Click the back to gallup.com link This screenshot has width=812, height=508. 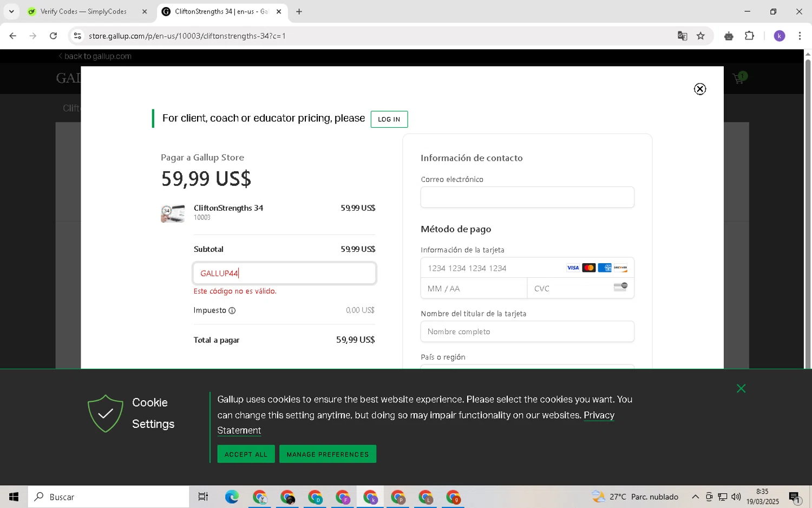(95, 56)
